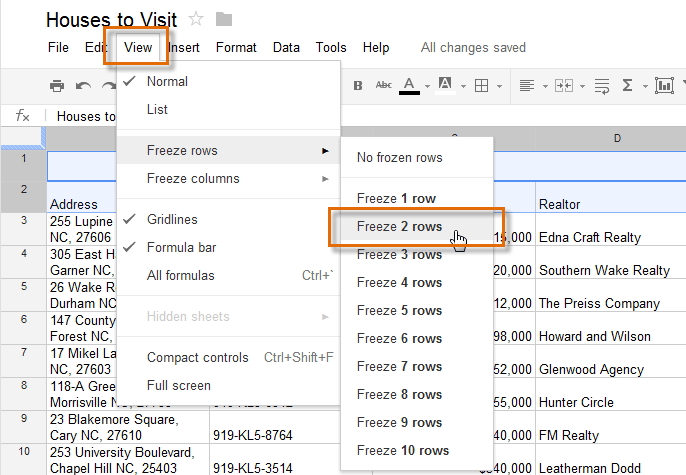Viewport: 686px width, 475px height.
Task: Choose Freeze 3 rows
Action: click(x=417, y=255)
